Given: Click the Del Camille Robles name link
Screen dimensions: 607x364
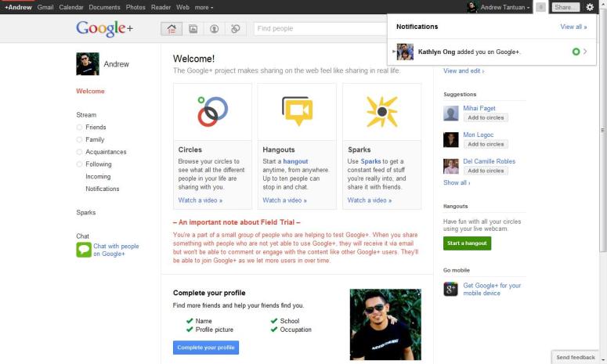Looking at the screenshot, I should click(x=489, y=161).
